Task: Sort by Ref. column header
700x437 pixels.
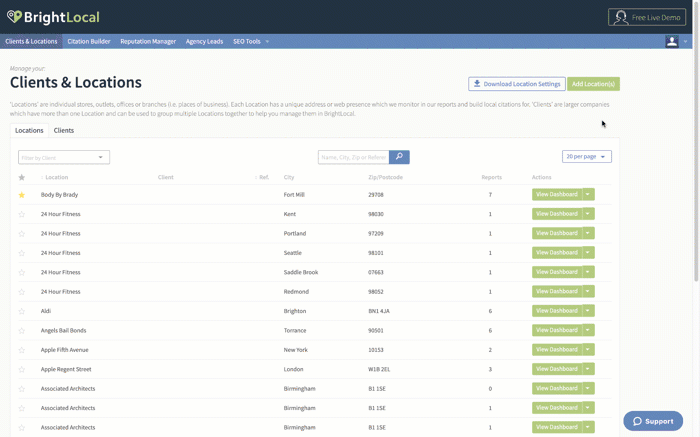Action: [262, 177]
